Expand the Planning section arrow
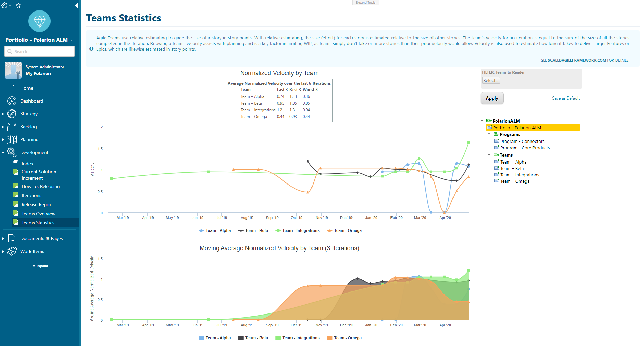 [3, 140]
